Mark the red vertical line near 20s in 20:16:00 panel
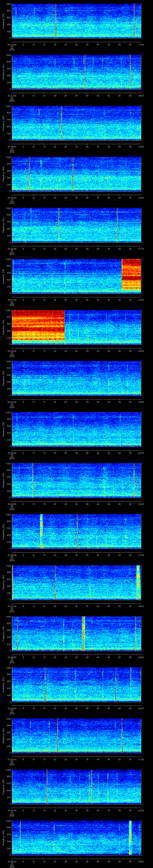Image resolution: width=153 pixels, height=868 pixels. point(56,21)
